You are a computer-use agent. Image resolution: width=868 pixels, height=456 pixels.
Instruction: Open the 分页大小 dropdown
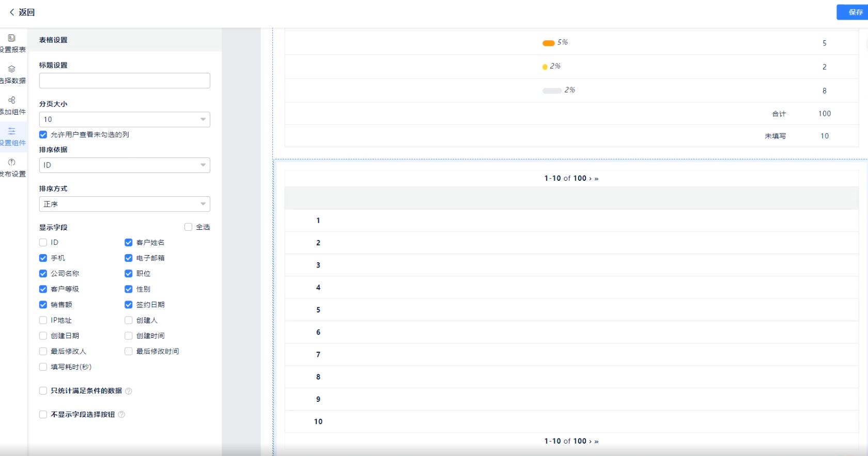(x=125, y=120)
